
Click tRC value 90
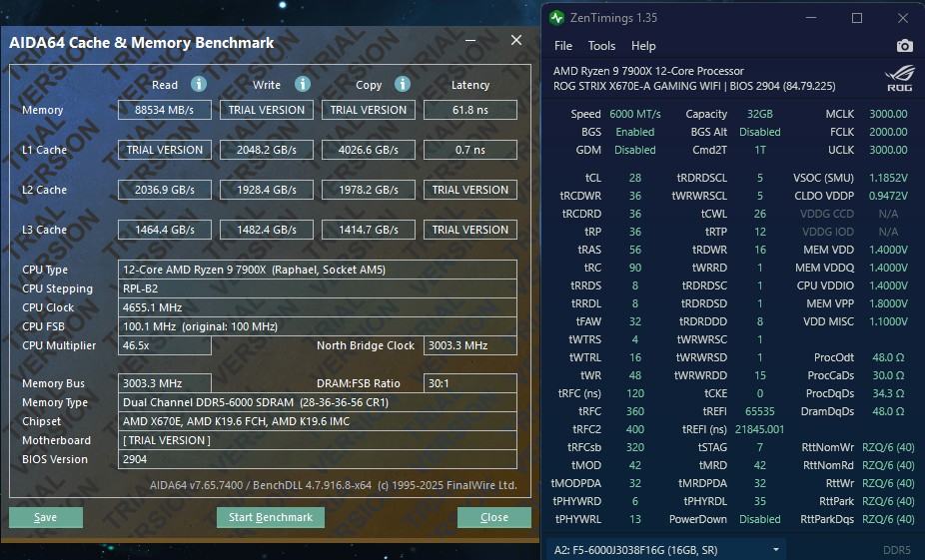[634, 268]
